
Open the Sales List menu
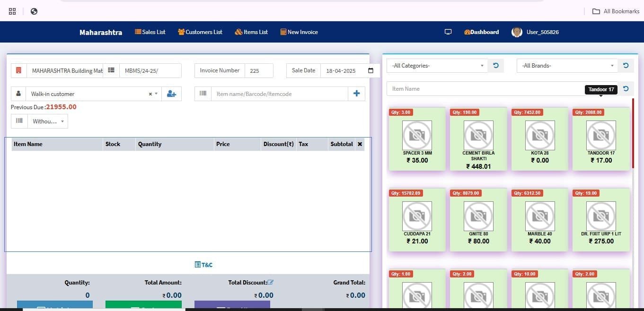(150, 32)
